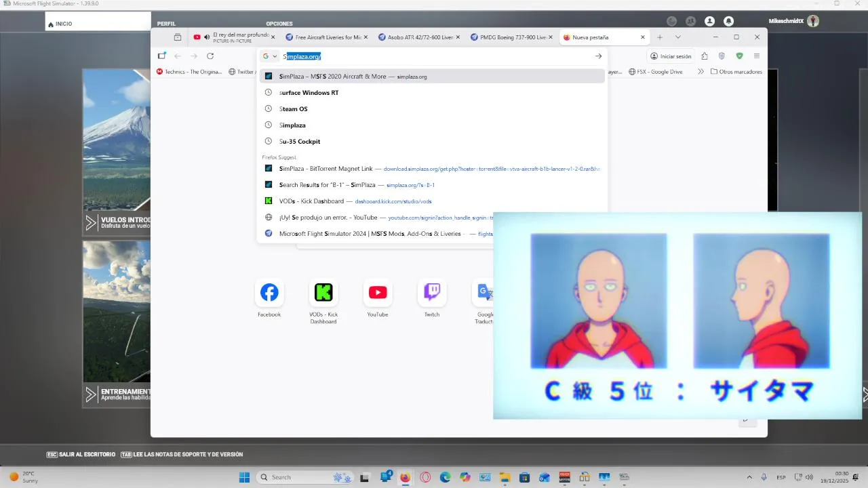Open Google search engine selector dropdown
The height and width of the screenshot is (488, 868).
point(270,56)
